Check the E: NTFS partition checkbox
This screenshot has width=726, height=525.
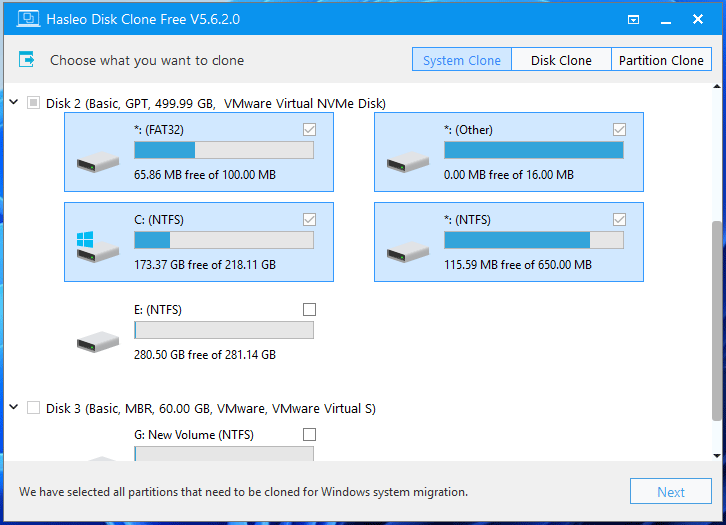click(x=309, y=309)
